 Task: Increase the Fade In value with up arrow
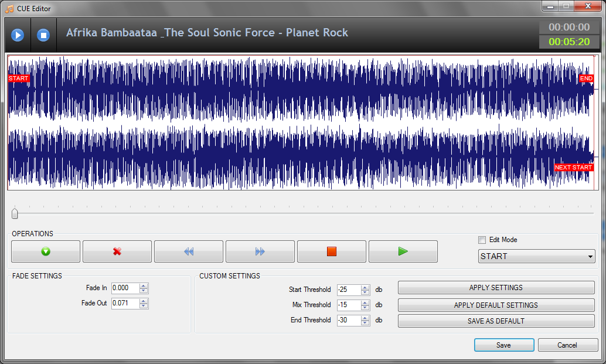pos(144,286)
